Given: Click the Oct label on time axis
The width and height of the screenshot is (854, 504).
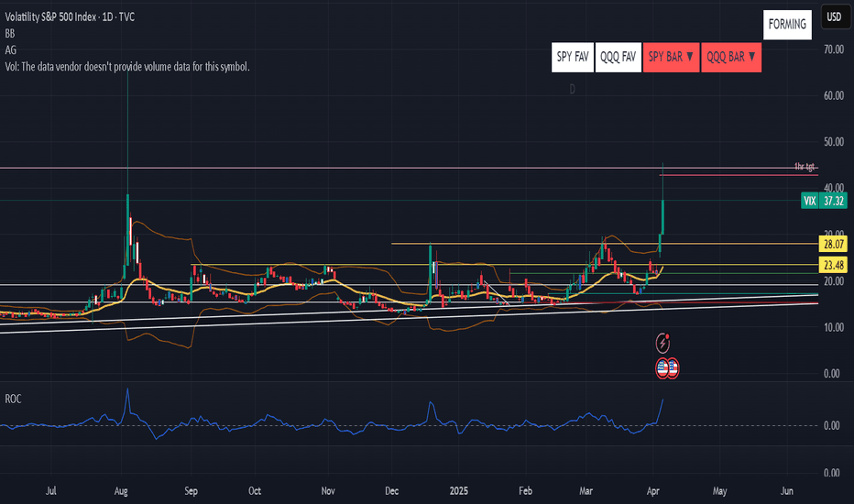Looking at the screenshot, I should click(x=255, y=491).
